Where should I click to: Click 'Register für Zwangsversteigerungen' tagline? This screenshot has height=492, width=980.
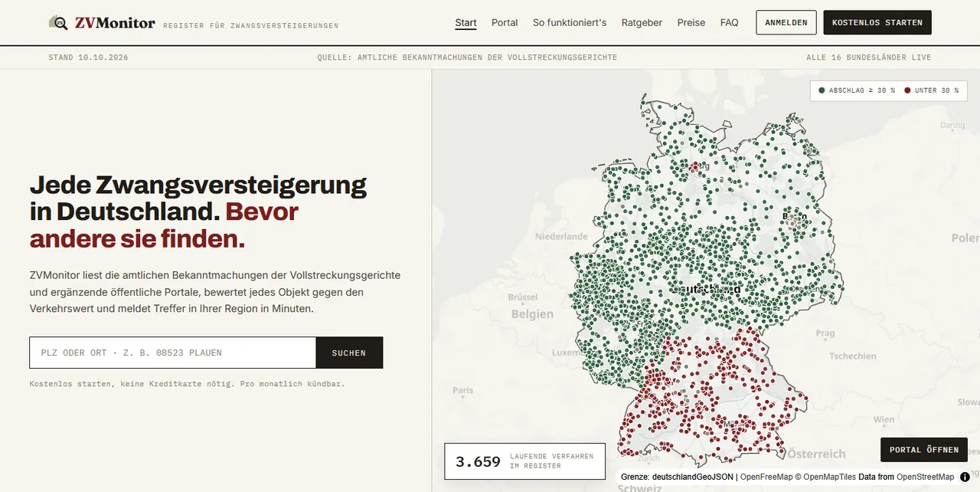click(x=251, y=26)
